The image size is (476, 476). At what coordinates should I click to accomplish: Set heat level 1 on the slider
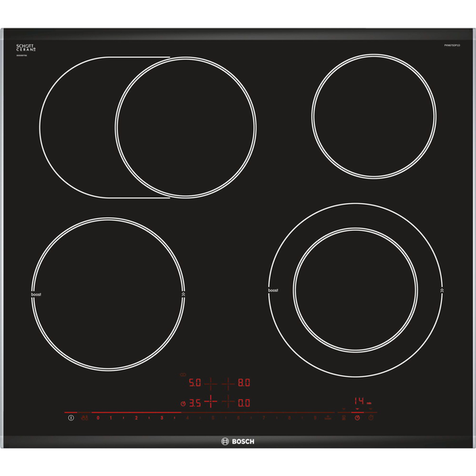pos(111,418)
